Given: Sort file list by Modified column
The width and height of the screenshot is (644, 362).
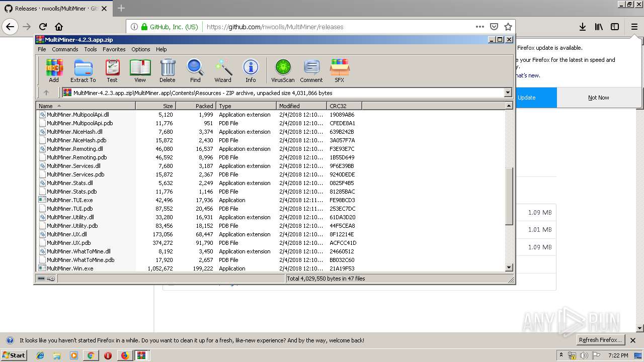Looking at the screenshot, I should (301, 106).
